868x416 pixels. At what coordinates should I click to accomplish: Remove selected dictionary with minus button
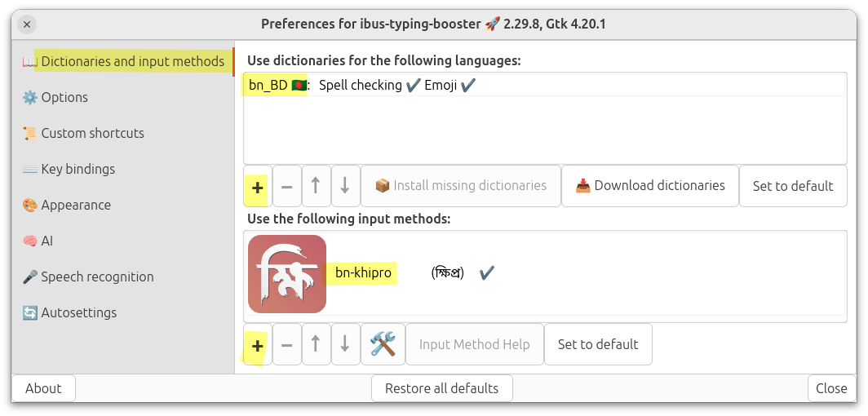[286, 186]
